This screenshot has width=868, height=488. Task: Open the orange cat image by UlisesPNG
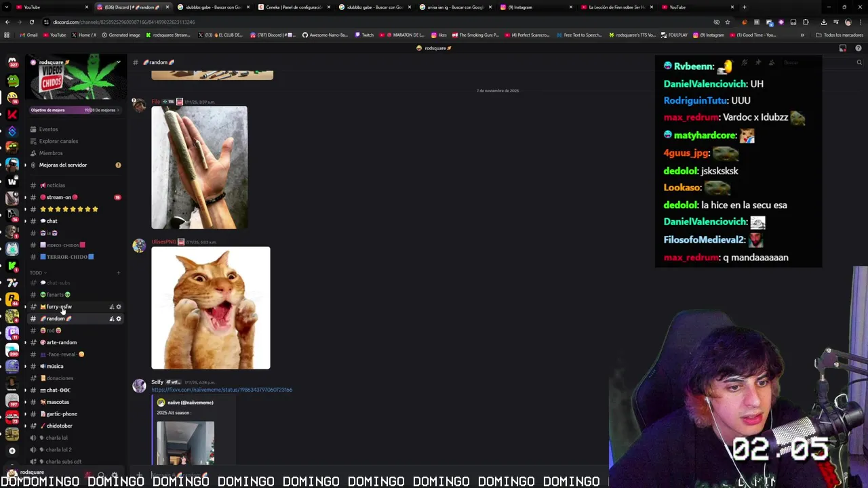pyautogui.click(x=210, y=308)
